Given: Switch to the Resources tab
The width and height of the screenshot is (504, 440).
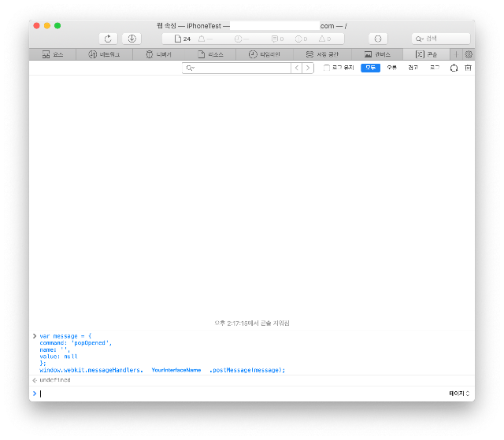Looking at the screenshot, I should [x=210, y=54].
